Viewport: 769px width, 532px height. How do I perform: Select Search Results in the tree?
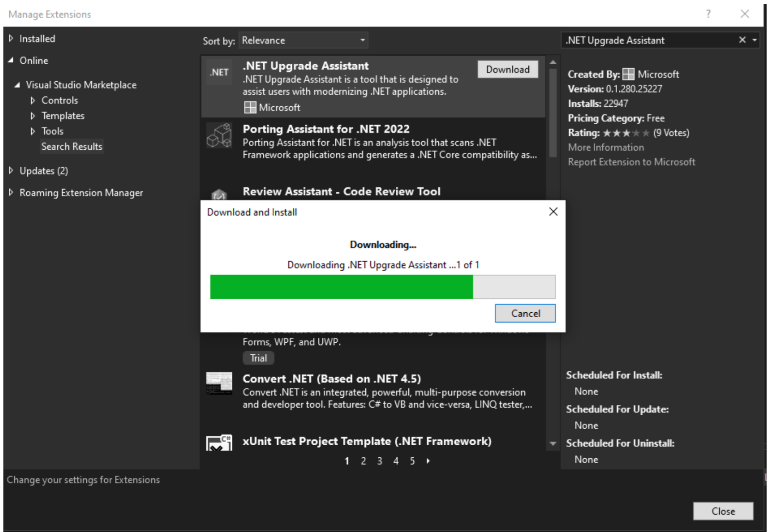(72, 146)
